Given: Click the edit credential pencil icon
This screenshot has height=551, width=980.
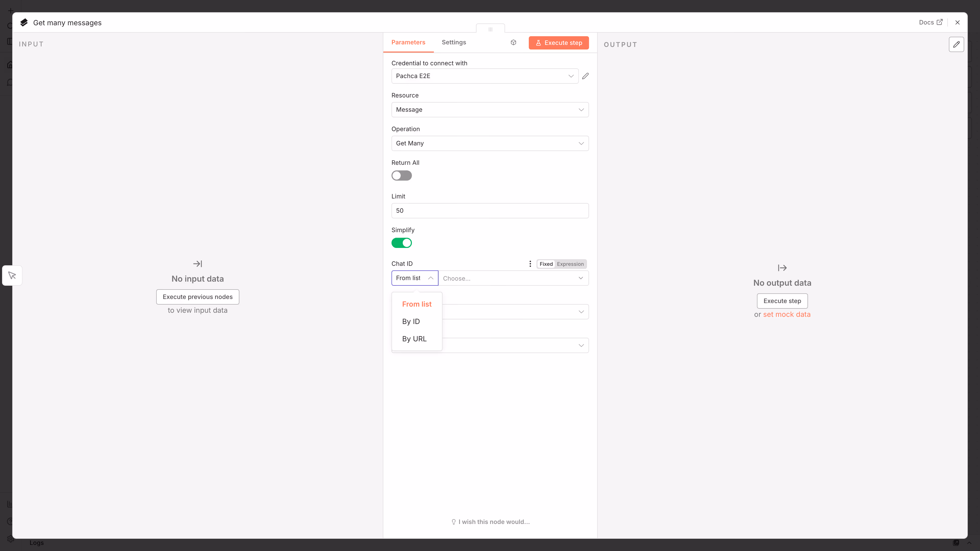Looking at the screenshot, I should point(585,76).
